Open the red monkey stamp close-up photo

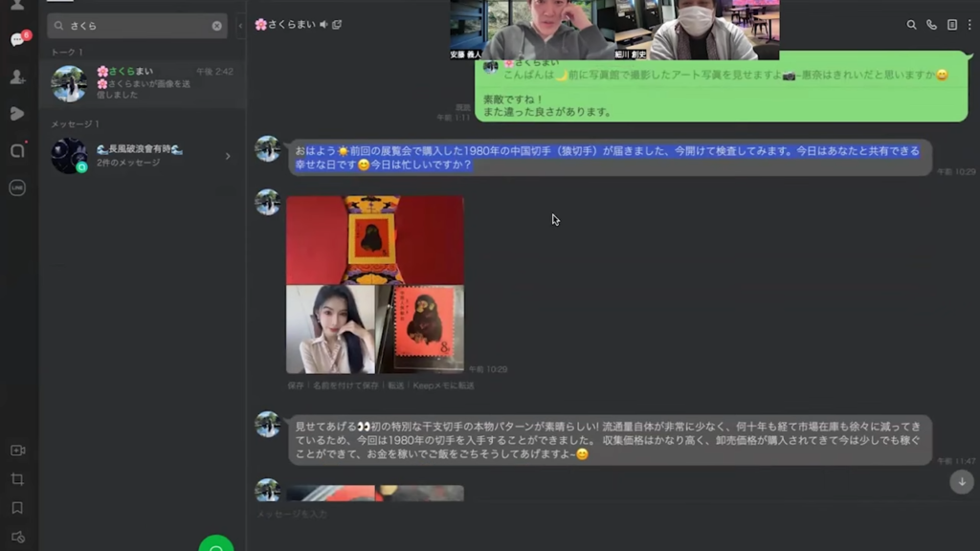[420, 329]
